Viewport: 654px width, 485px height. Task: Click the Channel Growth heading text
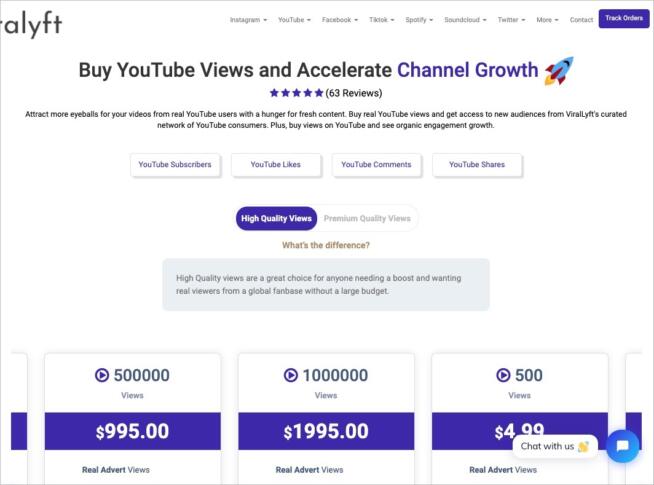tap(468, 70)
